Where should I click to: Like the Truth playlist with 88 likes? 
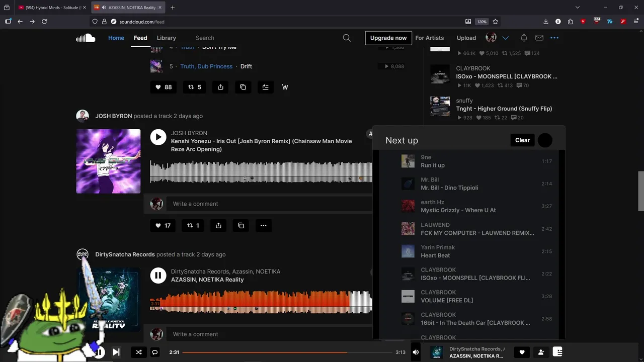pyautogui.click(x=163, y=87)
